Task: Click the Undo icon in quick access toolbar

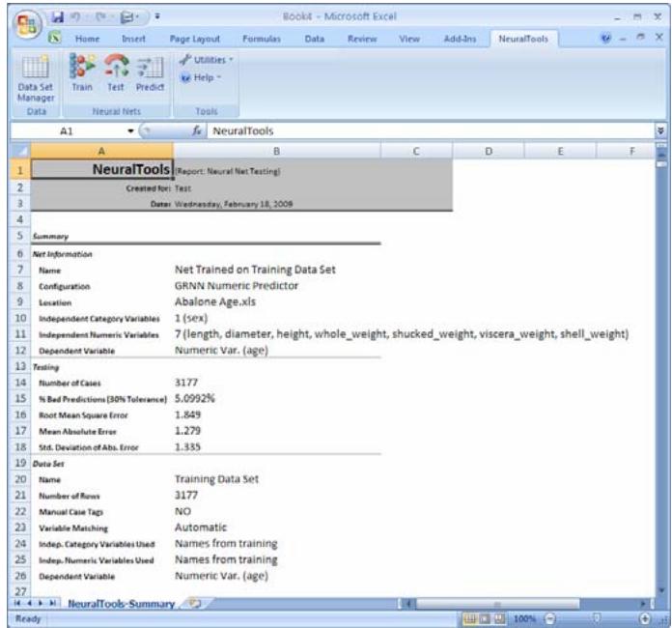Action: 75,17
